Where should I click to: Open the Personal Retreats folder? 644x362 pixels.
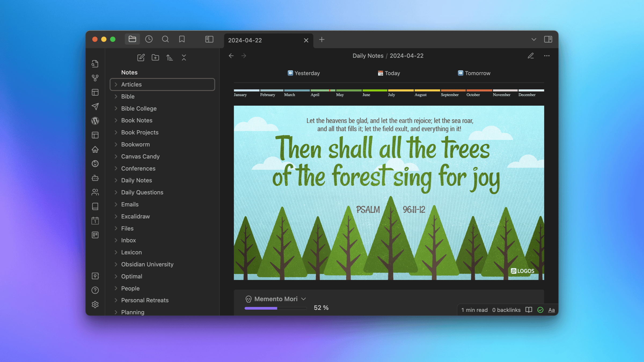point(162,300)
